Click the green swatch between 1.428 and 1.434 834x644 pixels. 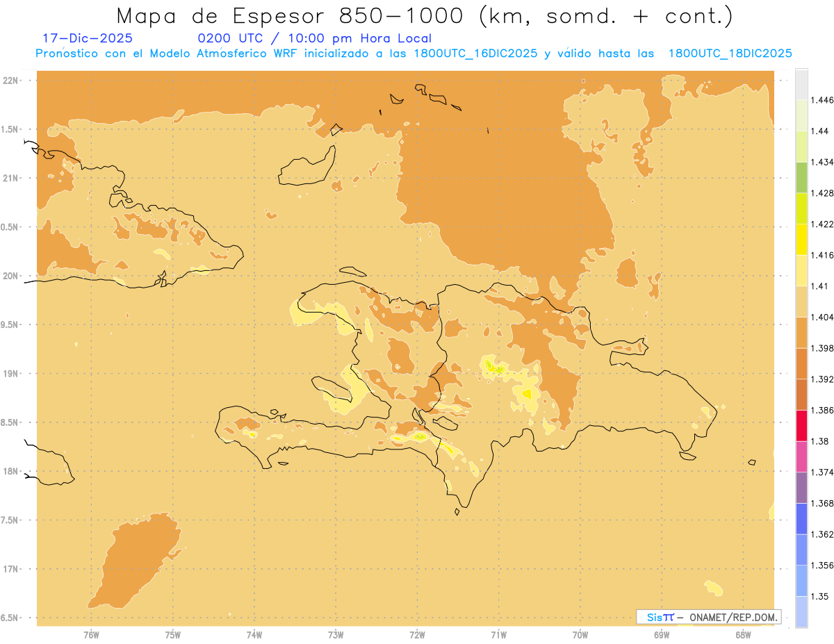point(801,177)
